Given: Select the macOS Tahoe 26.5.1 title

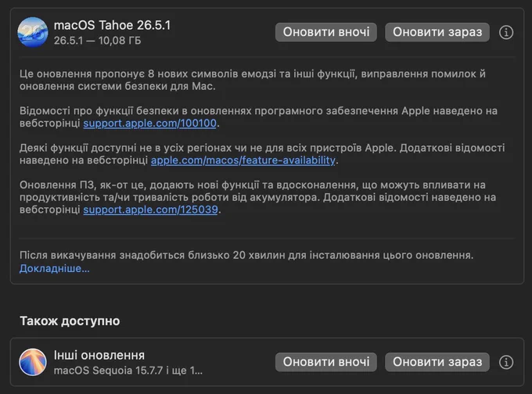Looking at the screenshot, I should tap(113, 26).
